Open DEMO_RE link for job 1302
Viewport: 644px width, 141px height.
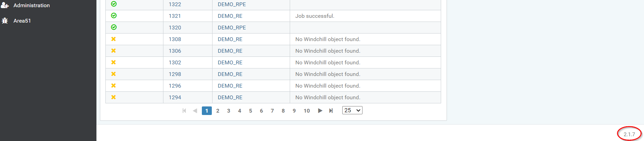pyautogui.click(x=230, y=63)
